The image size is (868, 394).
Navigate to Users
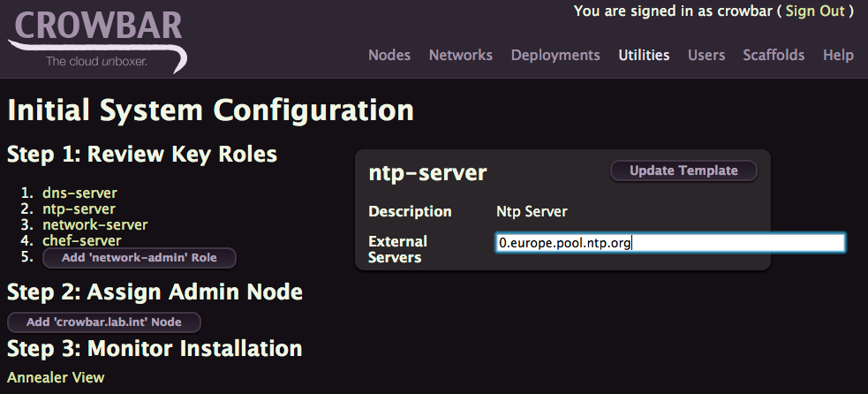tap(706, 56)
